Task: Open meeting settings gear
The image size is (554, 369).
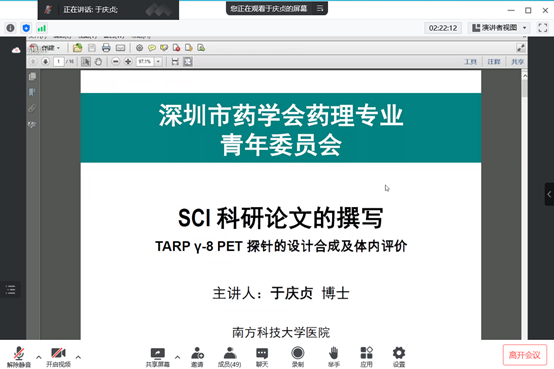Action: [399, 356]
